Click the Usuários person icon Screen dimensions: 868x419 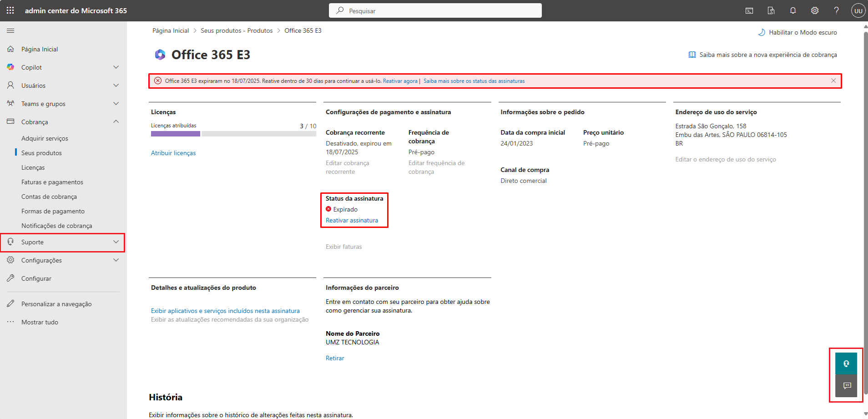click(x=10, y=85)
